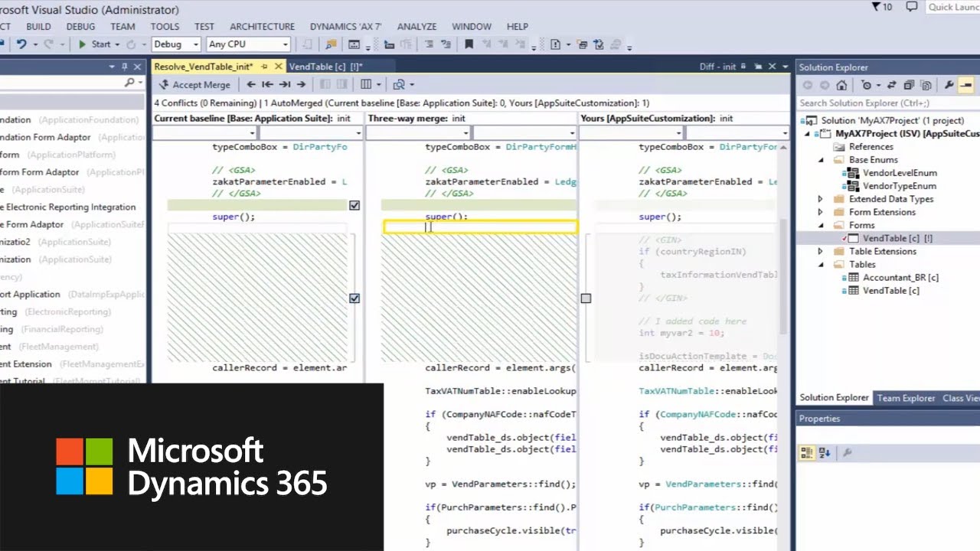The height and width of the screenshot is (551, 980).
Task: Open the ANALYZE menu
Action: click(416, 26)
